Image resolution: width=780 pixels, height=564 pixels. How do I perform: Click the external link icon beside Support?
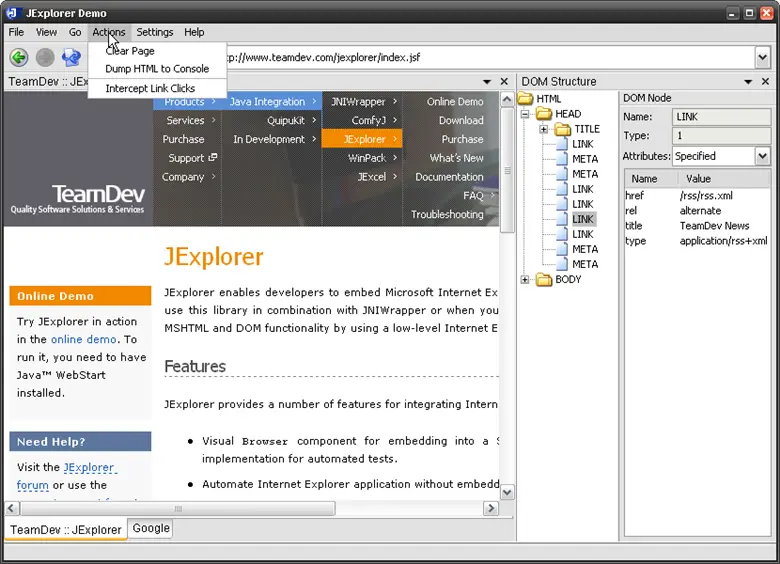click(212, 158)
